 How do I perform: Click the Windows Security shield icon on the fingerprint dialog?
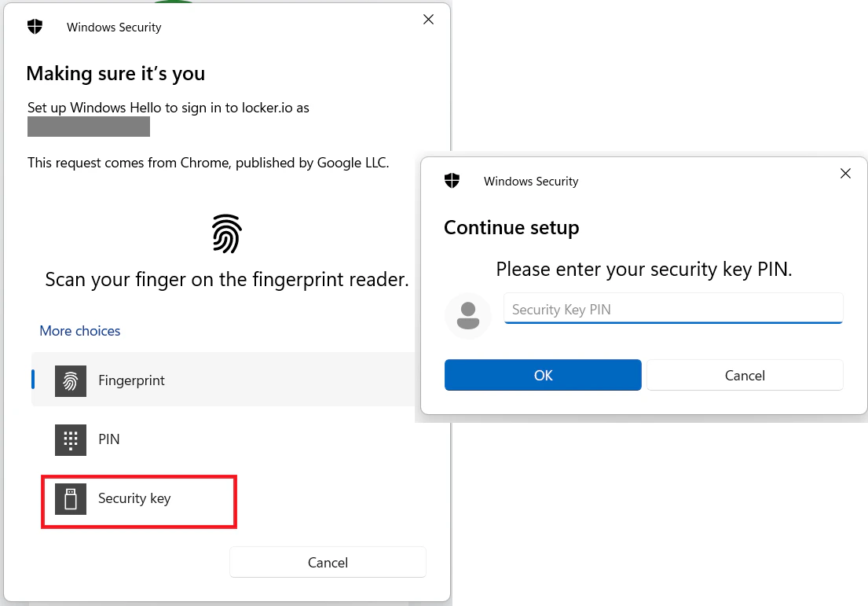coord(35,26)
